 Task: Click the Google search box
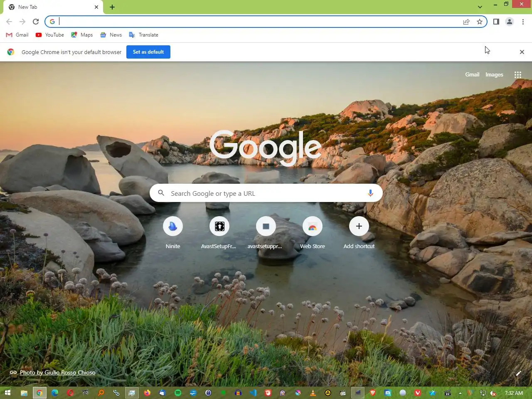click(x=266, y=193)
